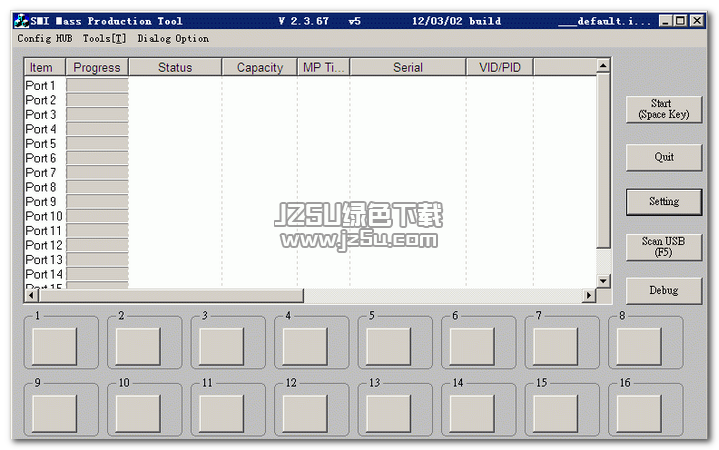Click port slot 4 box
Image resolution: width=719 pixels, height=450 pixels.
(x=305, y=346)
